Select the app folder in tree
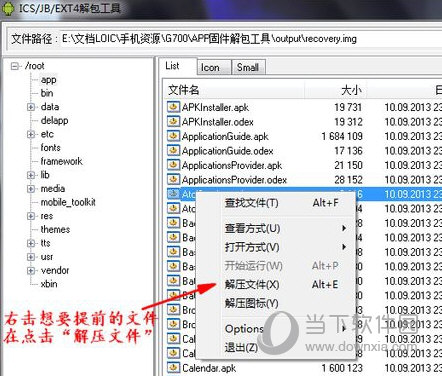Viewport: 442px width, 376px height. (48, 80)
